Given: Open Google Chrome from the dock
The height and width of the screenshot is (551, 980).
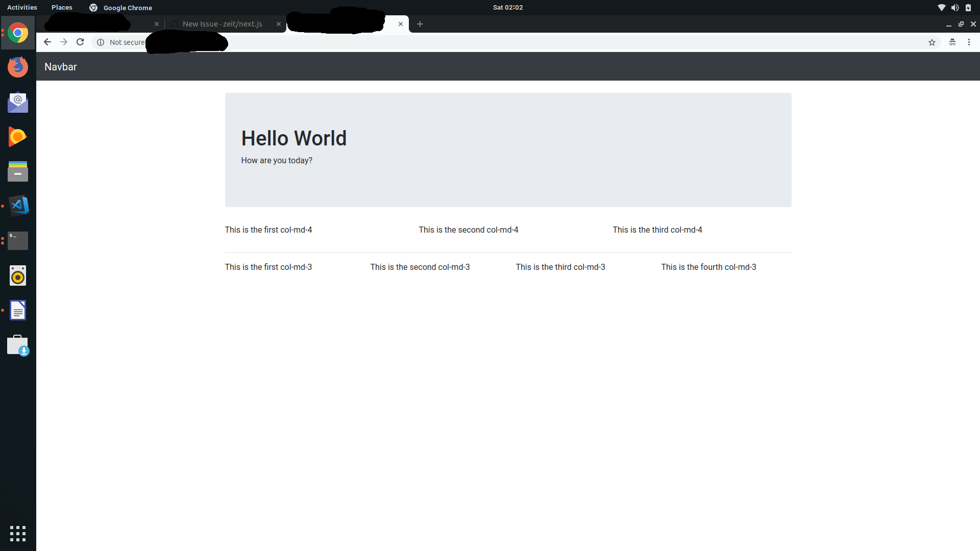Looking at the screenshot, I should 18,33.
